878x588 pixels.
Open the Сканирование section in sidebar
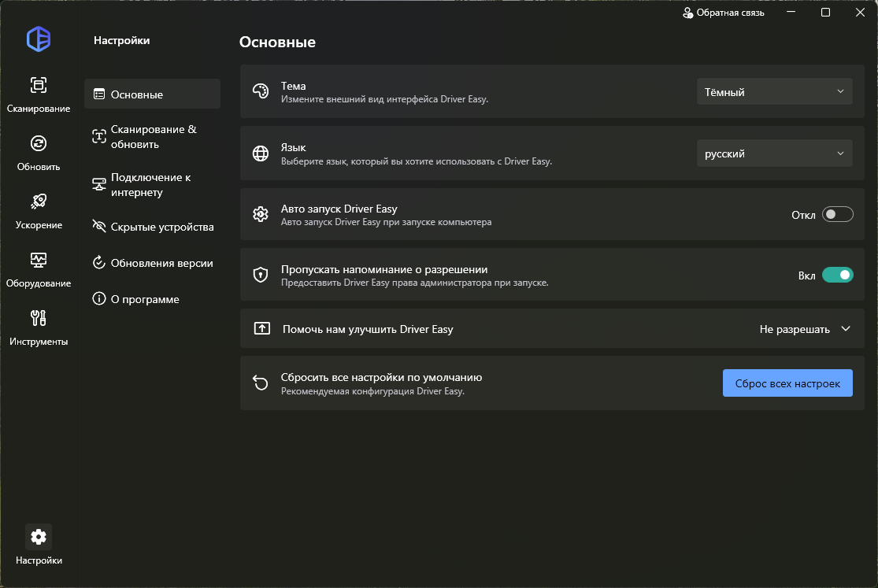(x=39, y=86)
